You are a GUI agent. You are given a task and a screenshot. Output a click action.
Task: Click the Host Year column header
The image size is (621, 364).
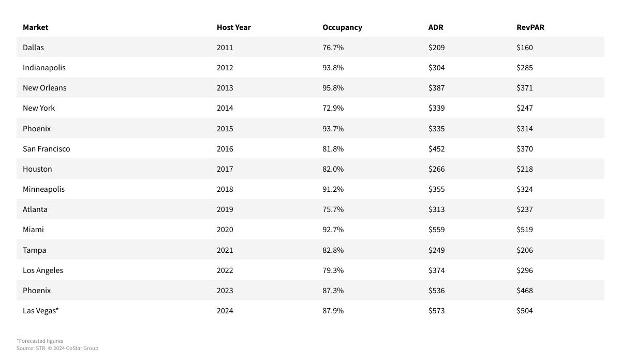[x=233, y=27]
